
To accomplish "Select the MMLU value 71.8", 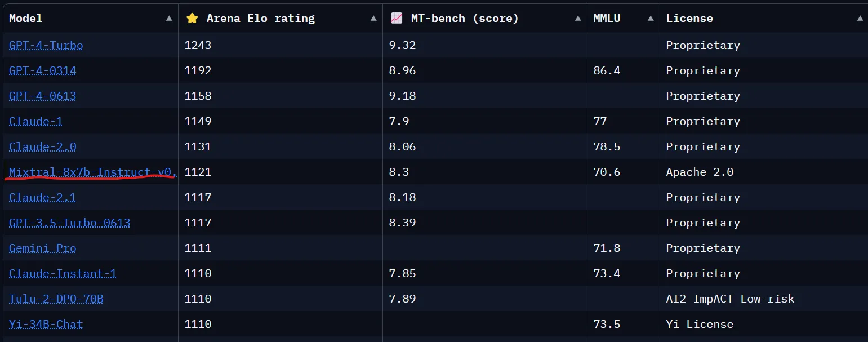I will [607, 248].
